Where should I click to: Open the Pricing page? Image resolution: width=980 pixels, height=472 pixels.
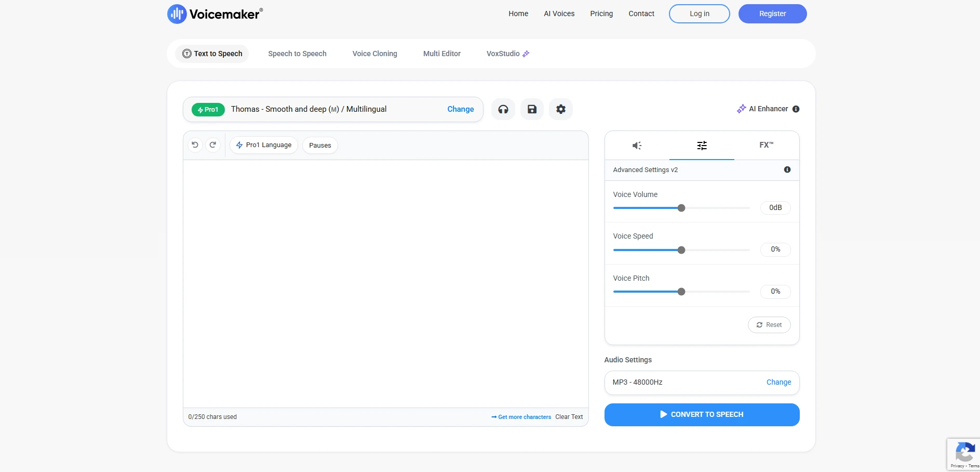tap(601, 14)
